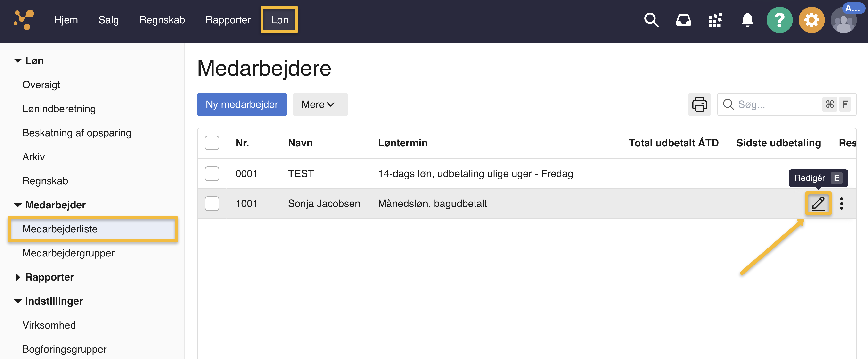Click the Ny medarbejder button
This screenshot has height=359, width=868.
[x=242, y=105]
